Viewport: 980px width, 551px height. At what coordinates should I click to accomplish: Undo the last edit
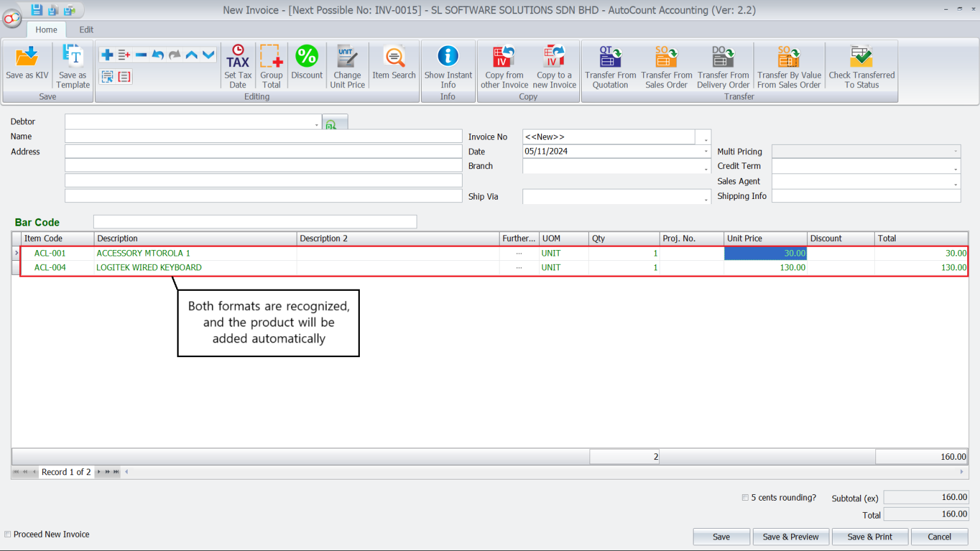(x=157, y=54)
